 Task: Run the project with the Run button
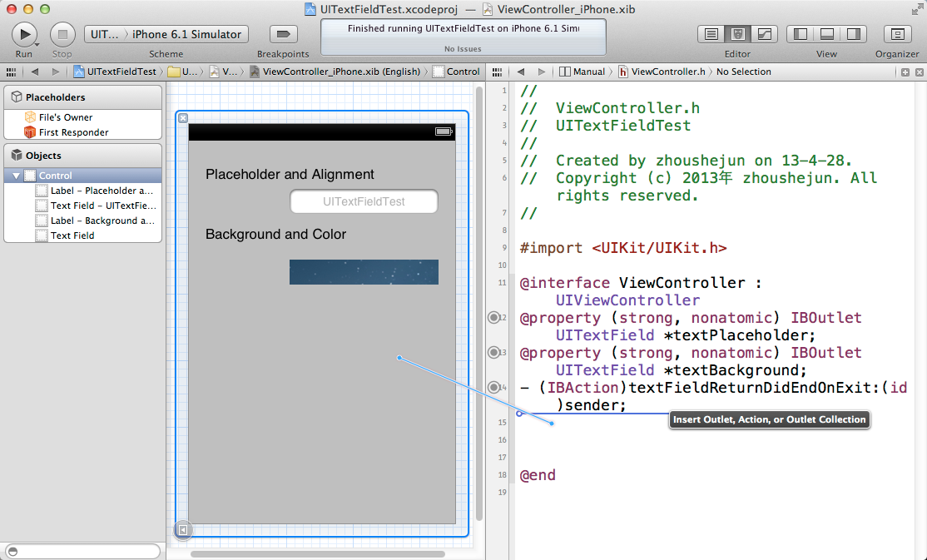tap(24, 34)
